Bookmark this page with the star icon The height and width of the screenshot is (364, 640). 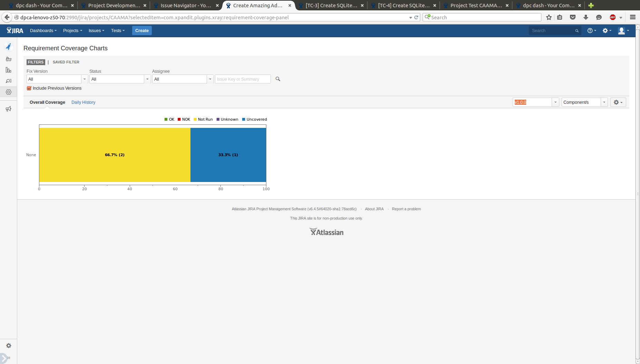coord(549,17)
